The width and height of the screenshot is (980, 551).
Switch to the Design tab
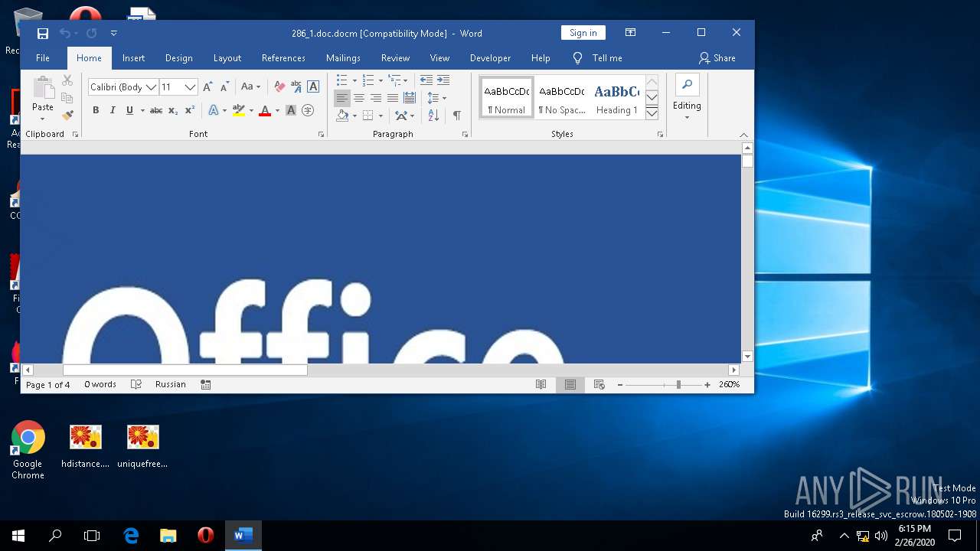pyautogui.click(x=178, y=58)
